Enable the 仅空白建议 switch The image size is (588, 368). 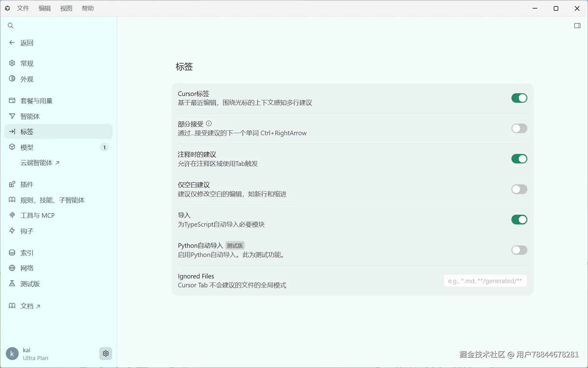pos(519,189)
